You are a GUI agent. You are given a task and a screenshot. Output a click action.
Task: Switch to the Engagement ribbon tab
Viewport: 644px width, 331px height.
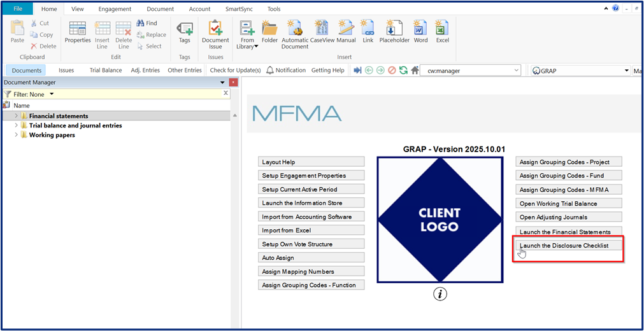pyautogui.click(x=115, y=10)
